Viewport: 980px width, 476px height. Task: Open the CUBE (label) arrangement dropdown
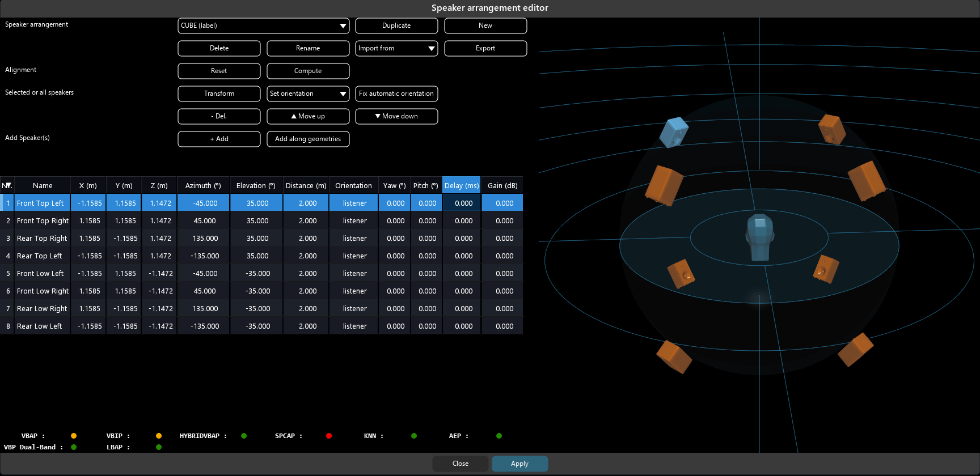[263, 26]
